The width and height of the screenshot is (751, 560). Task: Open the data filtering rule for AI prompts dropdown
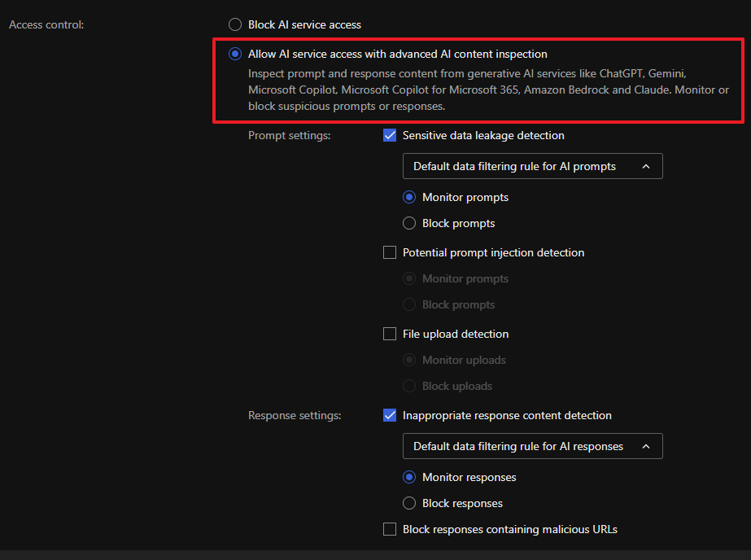click(x=532, y=166)
